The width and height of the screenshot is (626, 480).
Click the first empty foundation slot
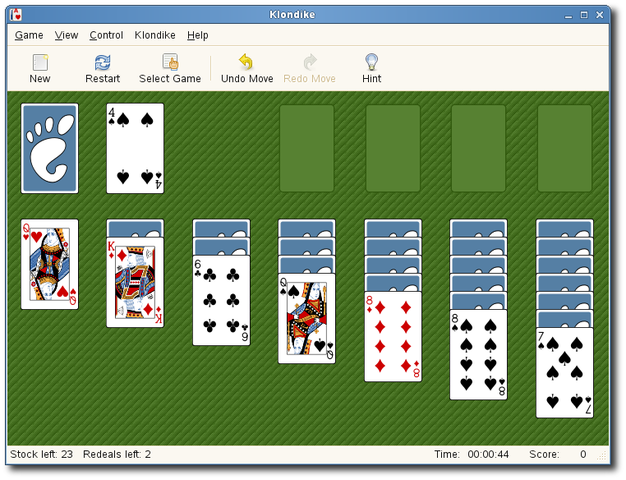tap(307, 148)
